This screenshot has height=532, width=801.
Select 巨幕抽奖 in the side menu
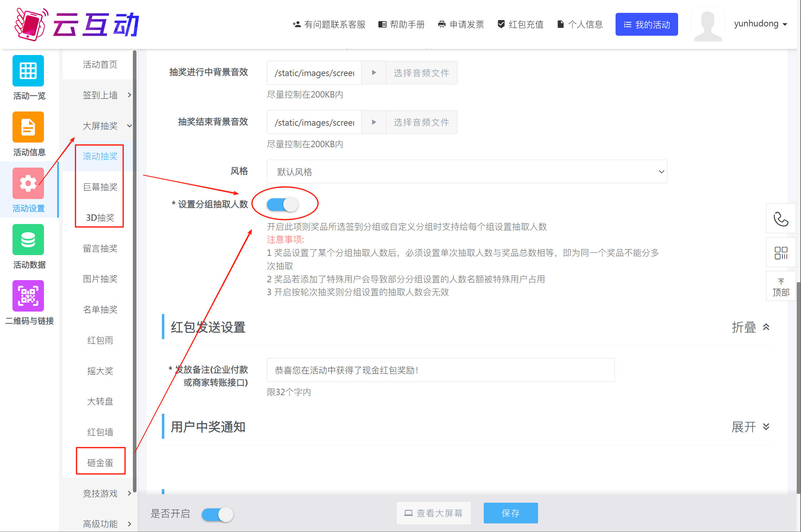100,187
